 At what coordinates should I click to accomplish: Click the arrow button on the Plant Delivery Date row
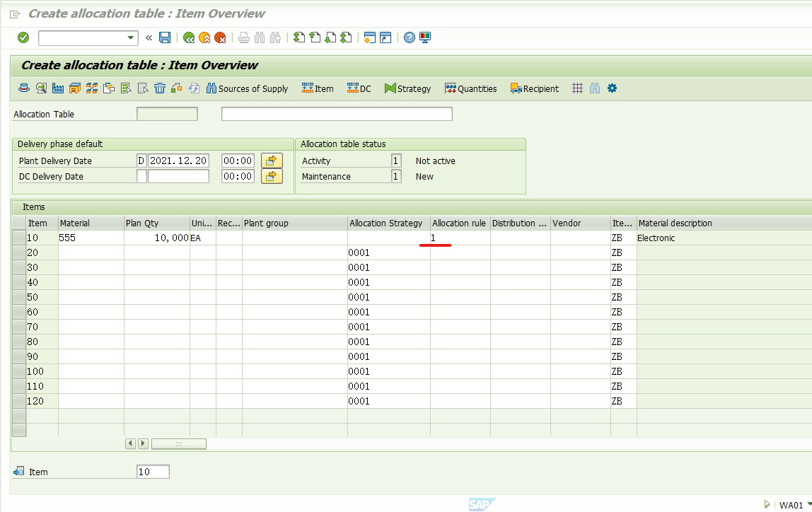click(272, 161)
